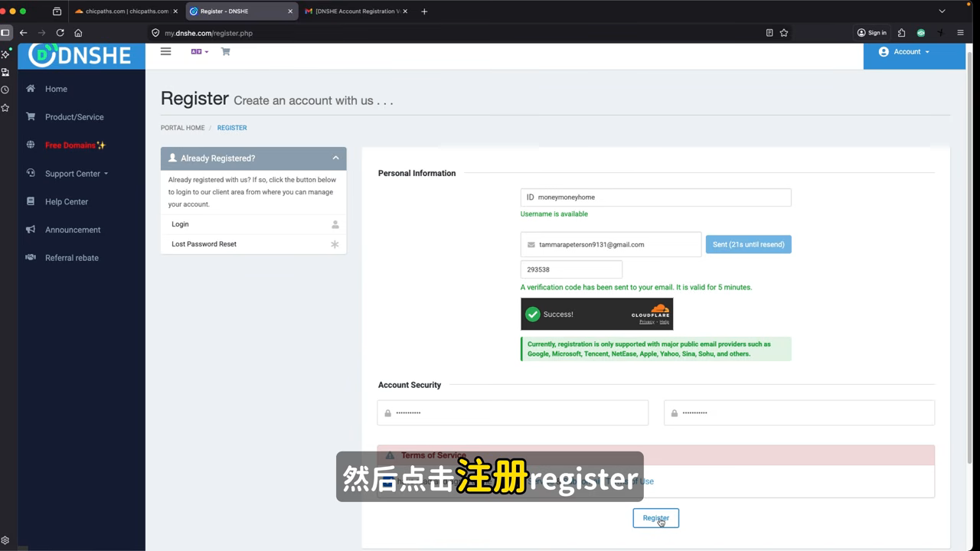This screenshot has width=980, height=551.
Task: Click the username ID input field
Action: [x=655, y=197]
